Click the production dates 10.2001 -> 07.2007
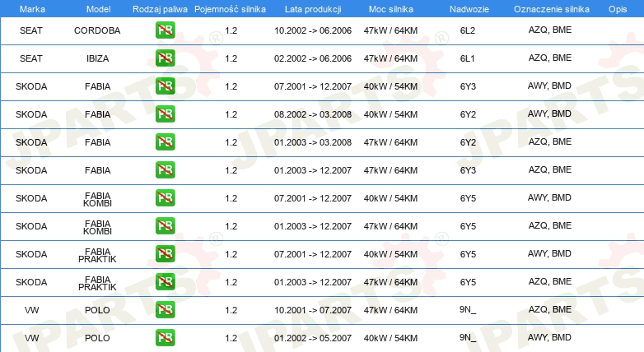This screenshot has width=644, height=352. 313,310
